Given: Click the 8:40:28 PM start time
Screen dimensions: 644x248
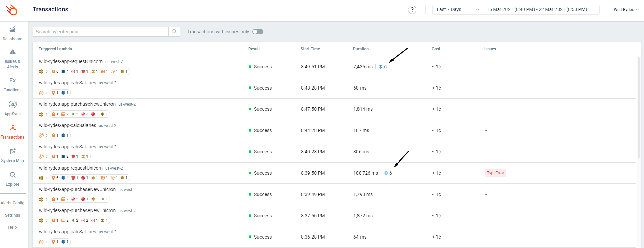Looking at the screenshot, I should click(313, 152).
